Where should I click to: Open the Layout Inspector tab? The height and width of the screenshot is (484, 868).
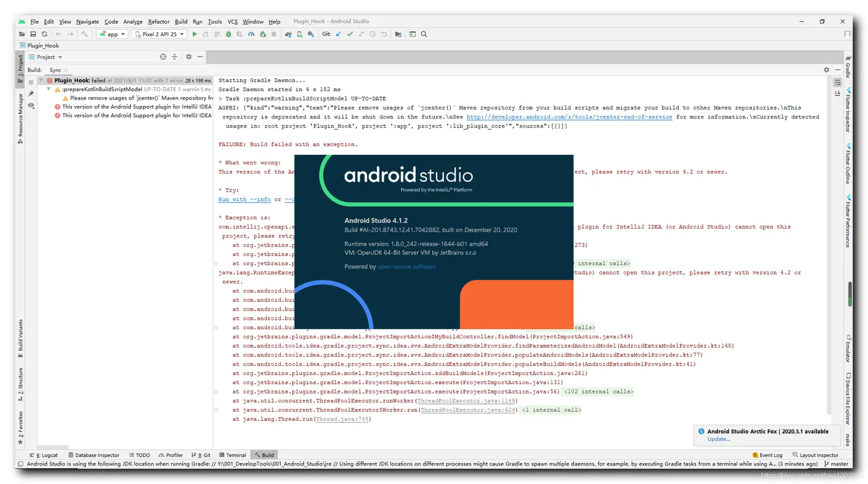coord(815,455)
